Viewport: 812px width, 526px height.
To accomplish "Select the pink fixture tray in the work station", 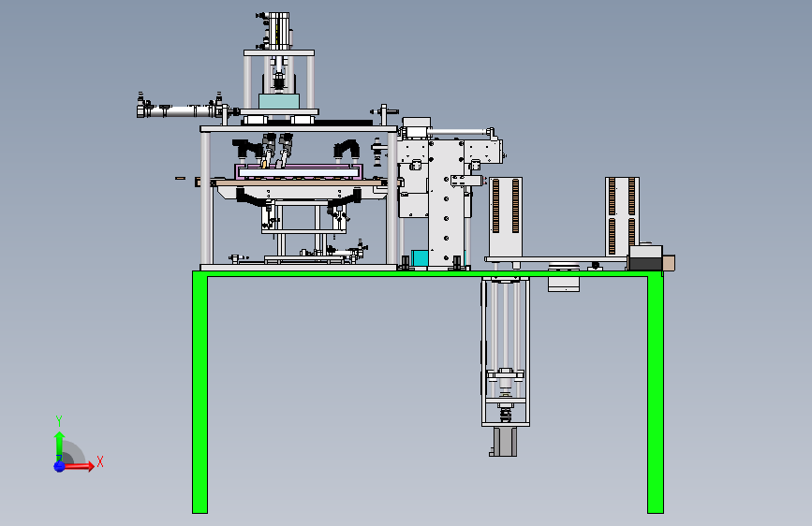I will (299, 171).
